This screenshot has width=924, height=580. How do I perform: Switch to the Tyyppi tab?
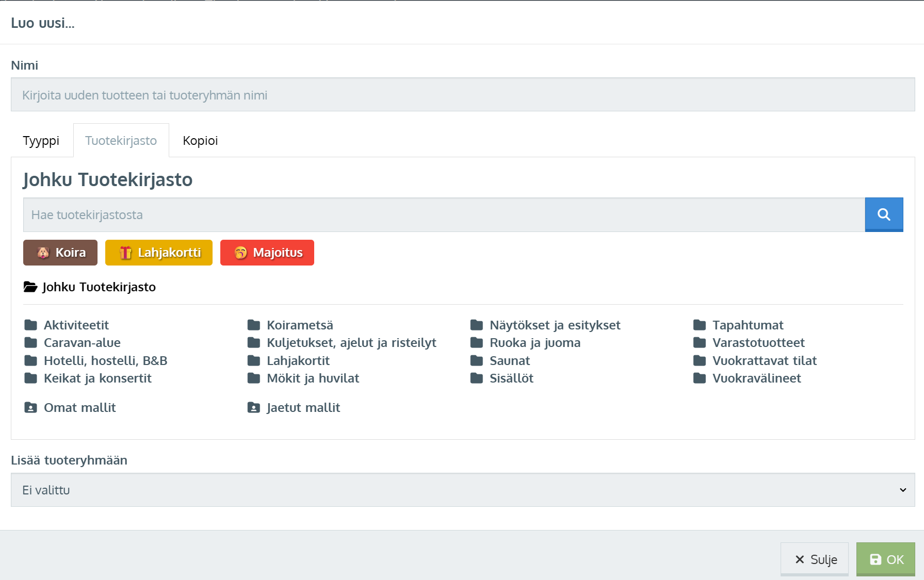pos(41,141)
